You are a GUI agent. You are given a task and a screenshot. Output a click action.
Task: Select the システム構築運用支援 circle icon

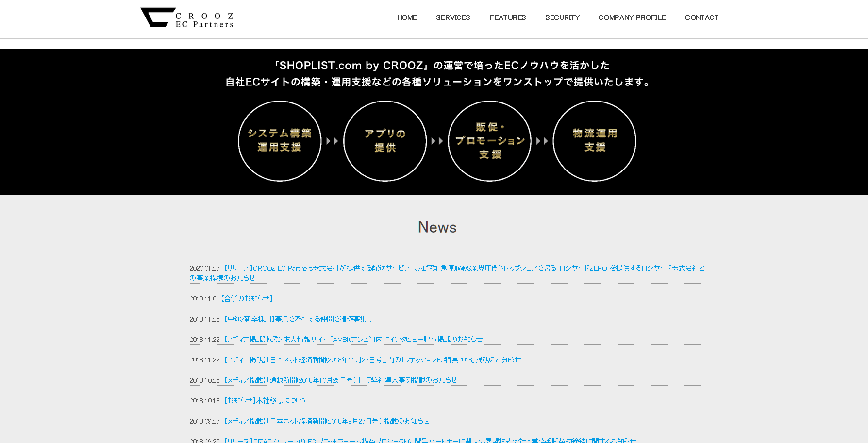280,141
